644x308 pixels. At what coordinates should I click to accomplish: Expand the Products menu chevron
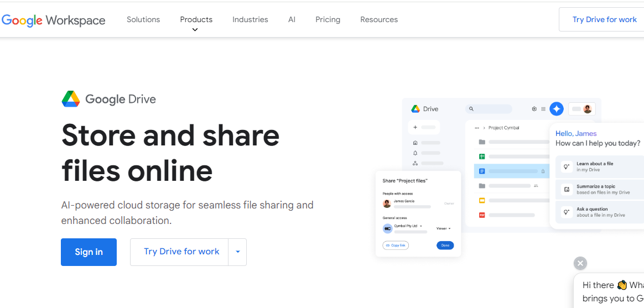pos(195,29)
